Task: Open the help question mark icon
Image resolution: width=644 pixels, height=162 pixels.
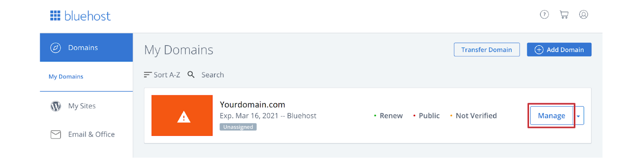Action: pos(544,15)
